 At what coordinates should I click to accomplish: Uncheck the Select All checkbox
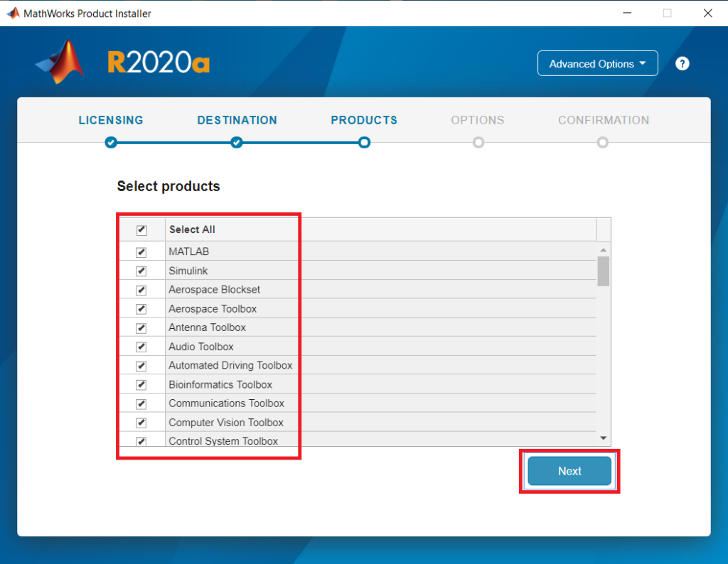click(141, 230)
